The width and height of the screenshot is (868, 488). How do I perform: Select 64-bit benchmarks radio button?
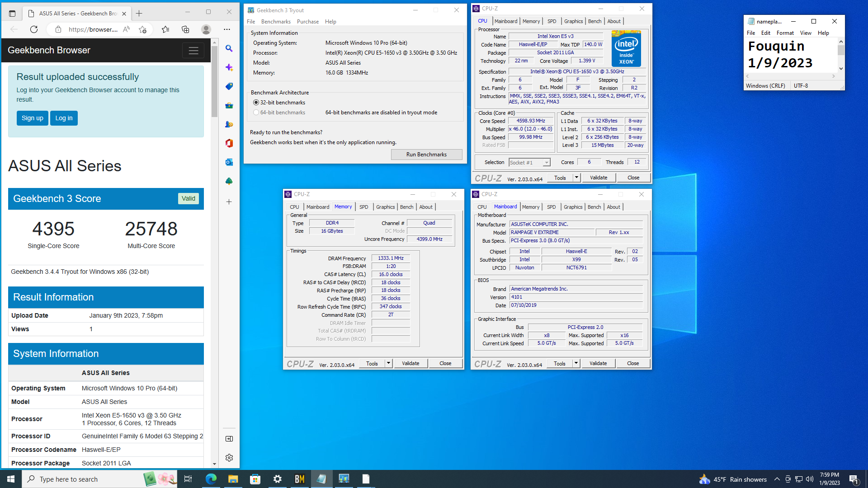click(x=256, y=113)
